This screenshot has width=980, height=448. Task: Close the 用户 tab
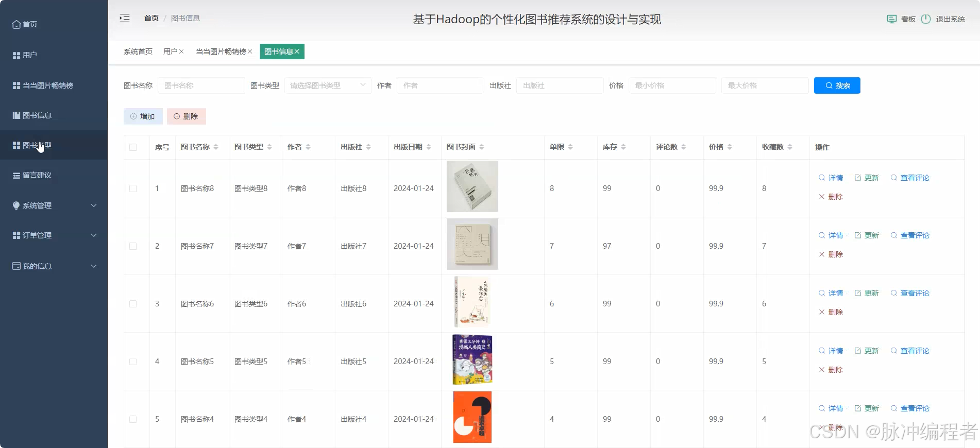(181, 51)
